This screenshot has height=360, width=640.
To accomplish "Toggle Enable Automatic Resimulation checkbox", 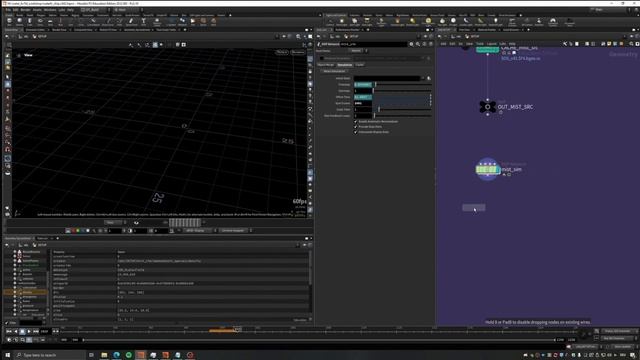I will pyautogui.click(x=356, y=122).
